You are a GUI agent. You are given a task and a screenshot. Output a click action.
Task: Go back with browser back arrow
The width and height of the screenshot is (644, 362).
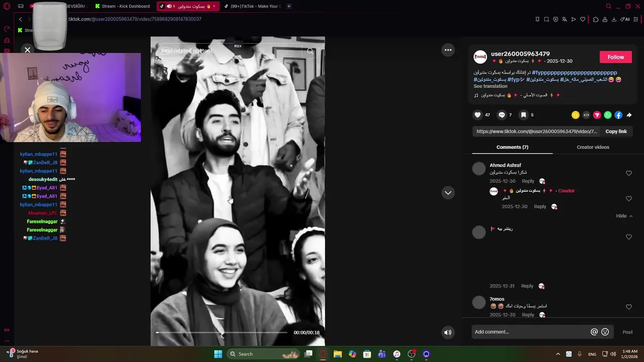coord(20,19)
